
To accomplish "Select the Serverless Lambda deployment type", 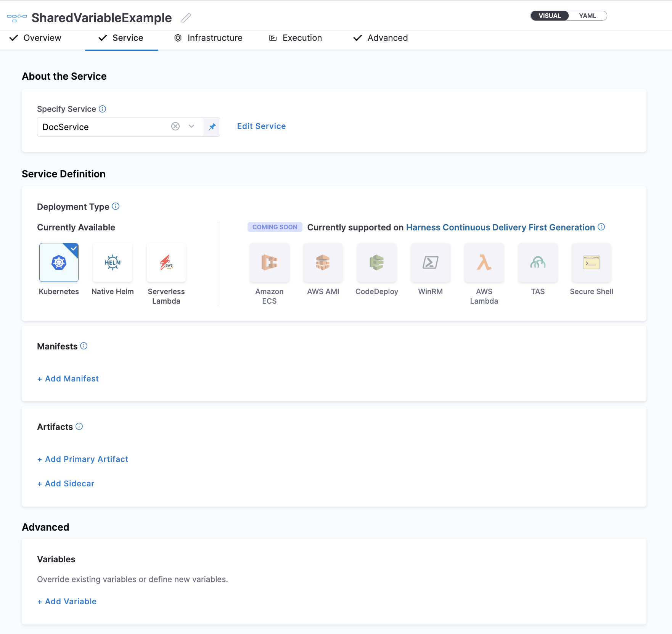I will [x=166, y=262].
